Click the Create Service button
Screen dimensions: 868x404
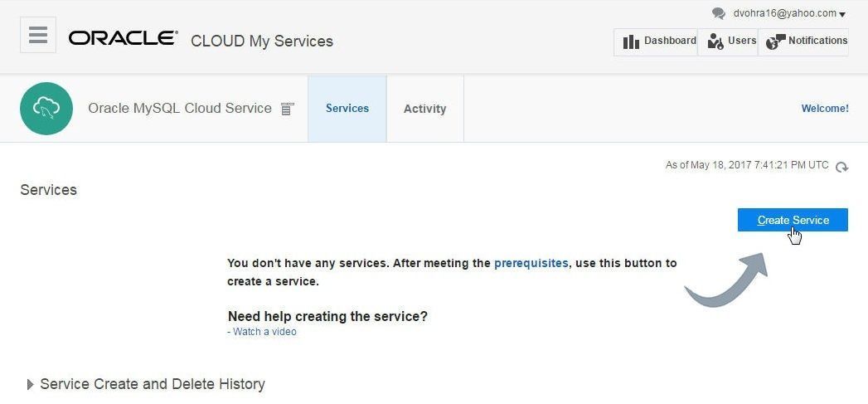(793, 220)
